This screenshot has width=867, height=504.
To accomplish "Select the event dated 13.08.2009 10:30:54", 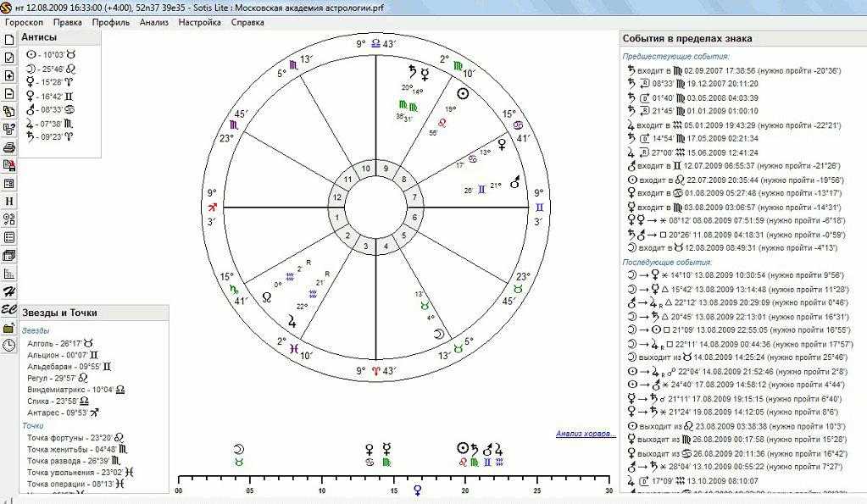I will (x=736, y=275).
